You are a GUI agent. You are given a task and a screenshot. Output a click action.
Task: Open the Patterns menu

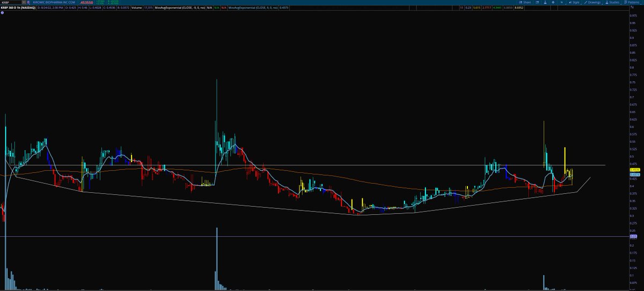coord(632,2)
